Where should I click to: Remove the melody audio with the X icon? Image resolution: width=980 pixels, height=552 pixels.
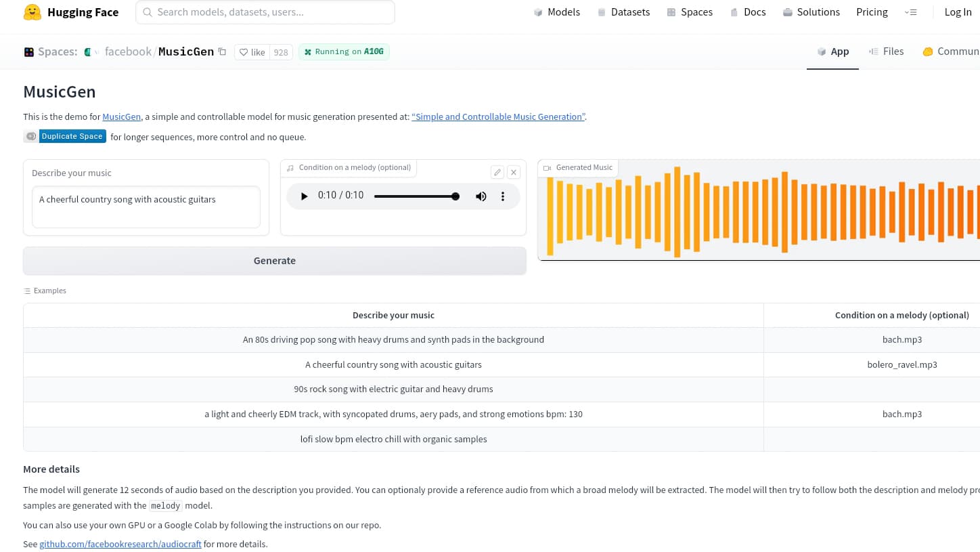(514, 172)
